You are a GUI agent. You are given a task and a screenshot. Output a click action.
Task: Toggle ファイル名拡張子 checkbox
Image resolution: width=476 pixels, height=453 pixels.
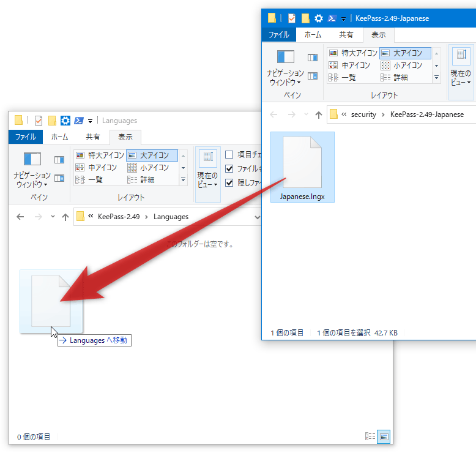[229, 168]
